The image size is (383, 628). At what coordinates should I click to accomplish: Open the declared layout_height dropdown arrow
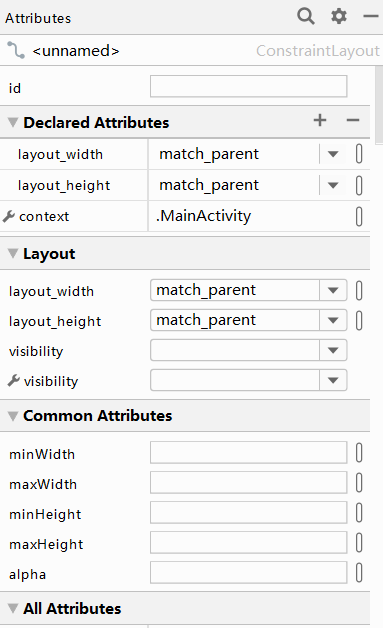coord(333,185)
